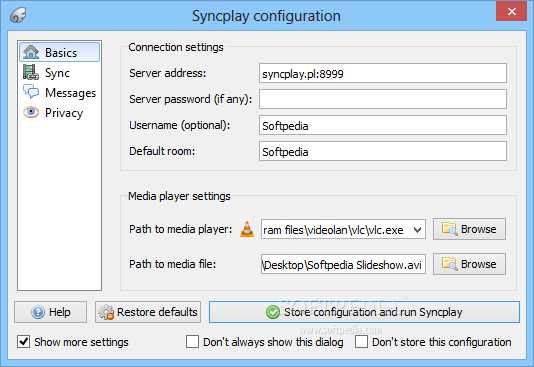Click the Basics house icon
The height and width of the screenshot is (367, 534).
point(31,52)
